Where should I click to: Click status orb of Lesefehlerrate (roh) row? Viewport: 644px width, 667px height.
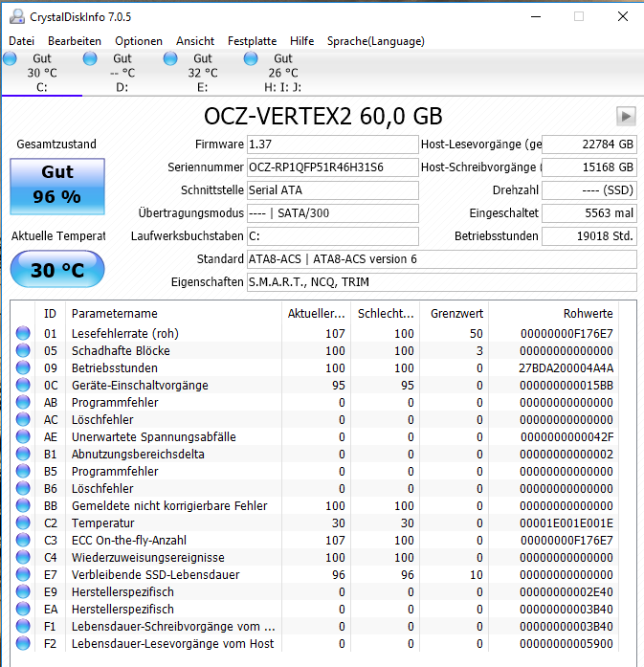[x=23, y=333]
